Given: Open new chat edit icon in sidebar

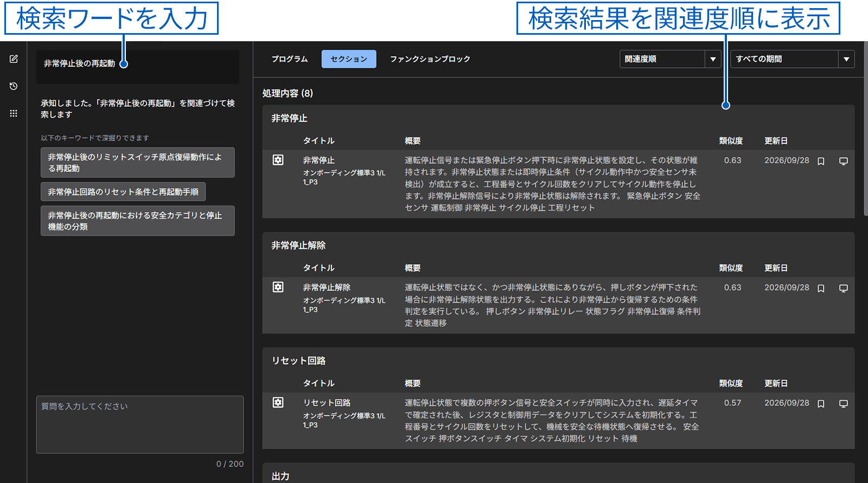Looking at the screenshot, I should [x=14, y=59].
